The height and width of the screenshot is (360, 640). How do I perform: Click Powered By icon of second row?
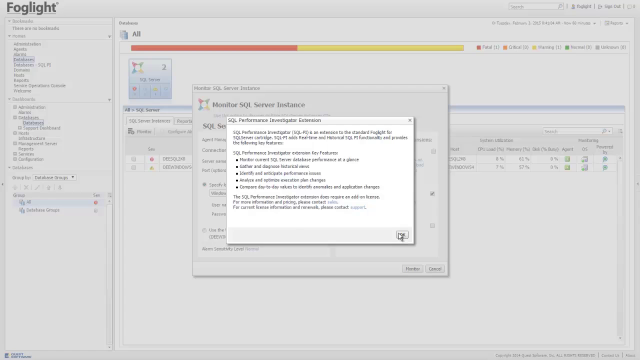click(x=605, y=167)
